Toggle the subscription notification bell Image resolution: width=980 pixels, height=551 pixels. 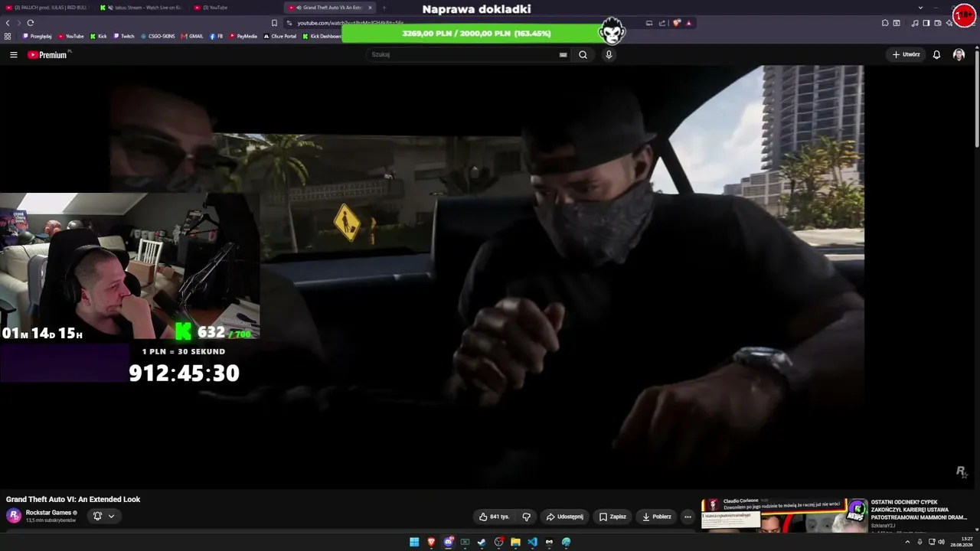point(97,516)
